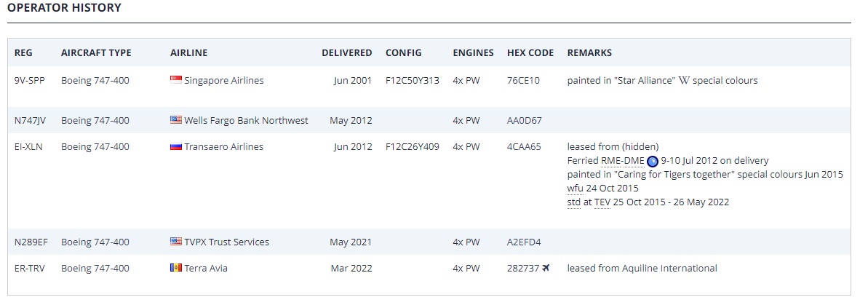Click the TEV airport abbreviation
The width and height of the screenshot is (868, 297).
point(602,202)
